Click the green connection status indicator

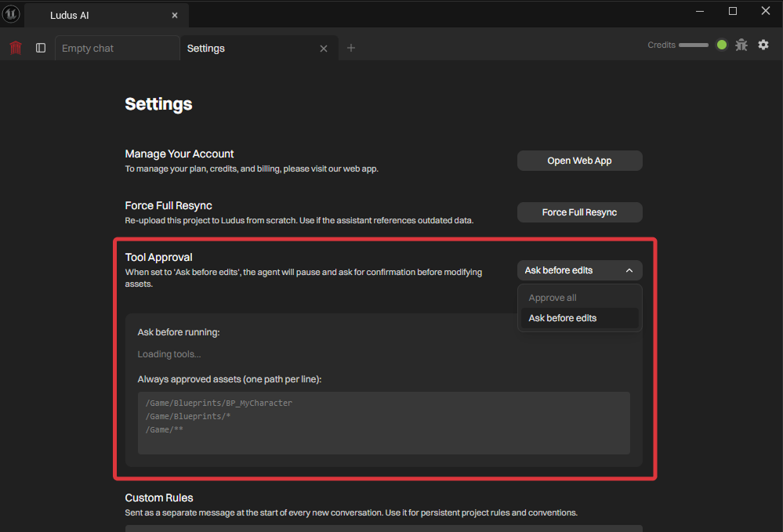(722, 45)
